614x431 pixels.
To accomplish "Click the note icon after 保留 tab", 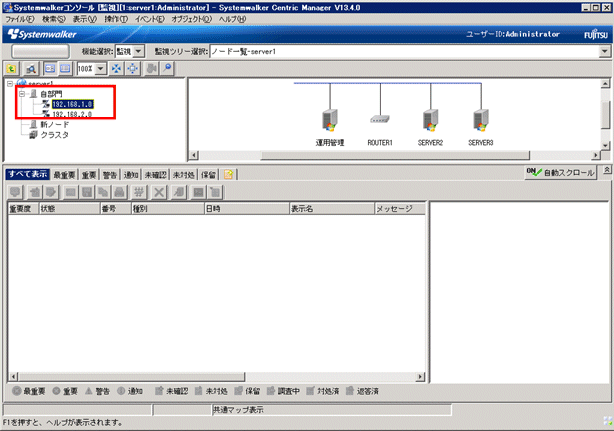I will 229,174.
